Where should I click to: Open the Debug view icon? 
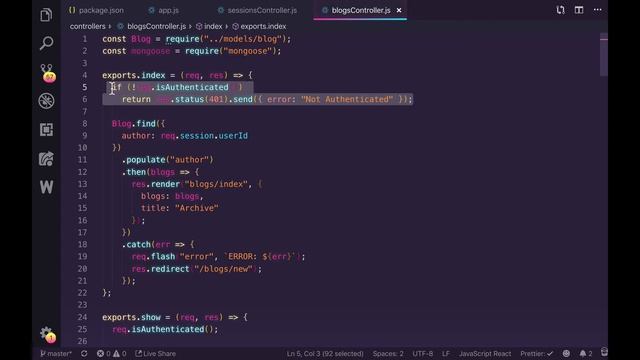[46, 101]
